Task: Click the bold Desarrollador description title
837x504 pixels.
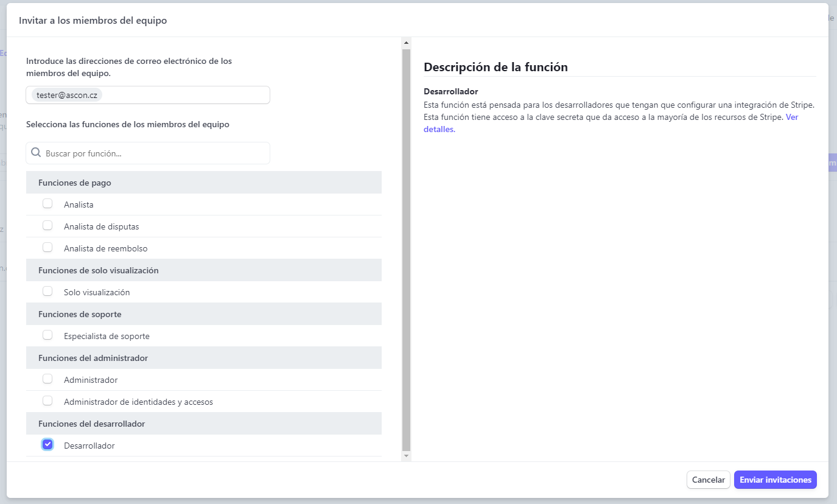Action: pos(451,91)
